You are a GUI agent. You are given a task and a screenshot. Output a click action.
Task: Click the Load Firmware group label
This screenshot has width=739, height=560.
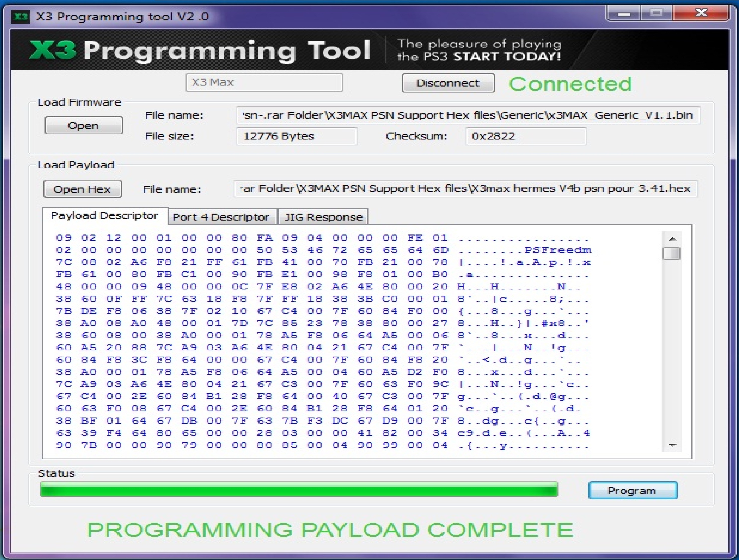pos(80,102)
